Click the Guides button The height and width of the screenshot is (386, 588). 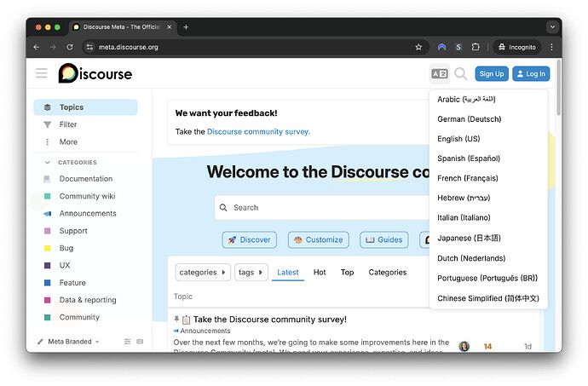click(x=384, y=239)
